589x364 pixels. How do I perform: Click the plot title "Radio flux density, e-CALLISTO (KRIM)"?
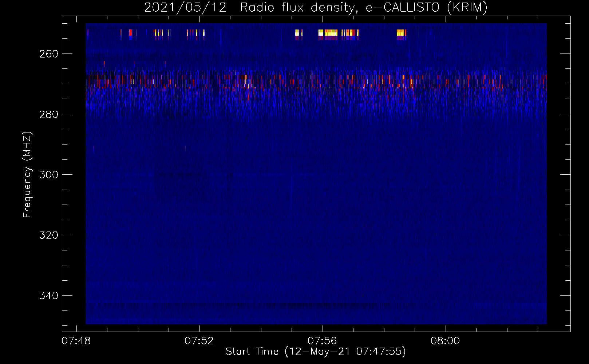click(364, 7)
